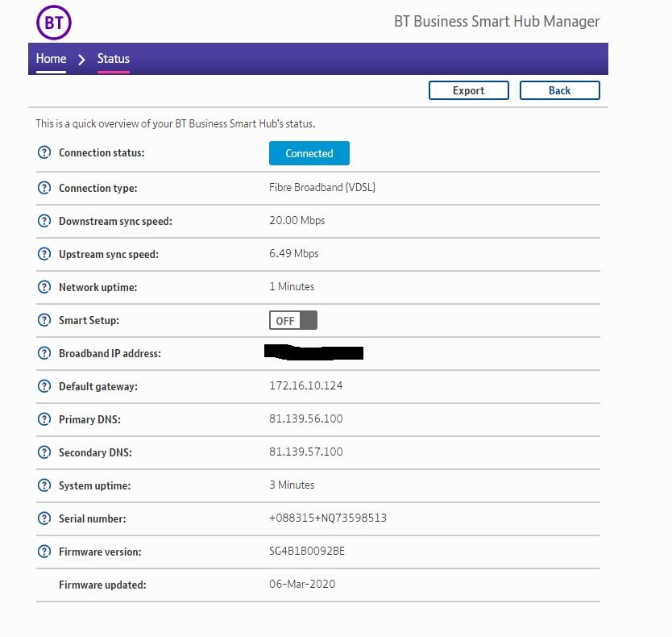Show help for Serial number
Viewport: 672px width, 637px height.
pos(44,518)
